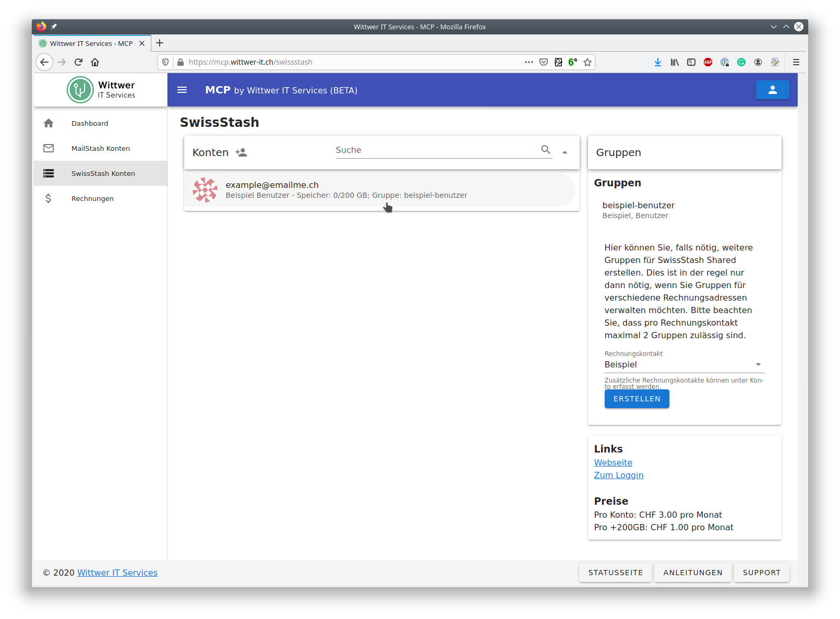
Task: Click the Dashboard home icon in sidebar
Action: [x=49, y=123]
